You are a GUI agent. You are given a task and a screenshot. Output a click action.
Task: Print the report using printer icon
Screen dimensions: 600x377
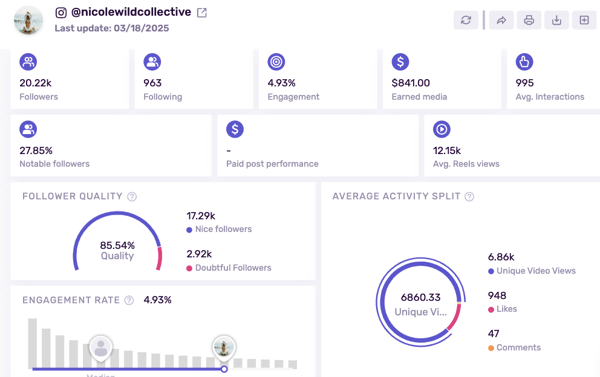coord(529,20)
